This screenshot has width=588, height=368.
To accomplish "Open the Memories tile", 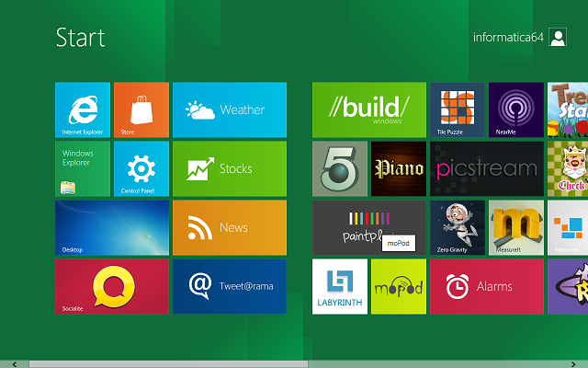I will pyautogui.click(x=568, y=227).
